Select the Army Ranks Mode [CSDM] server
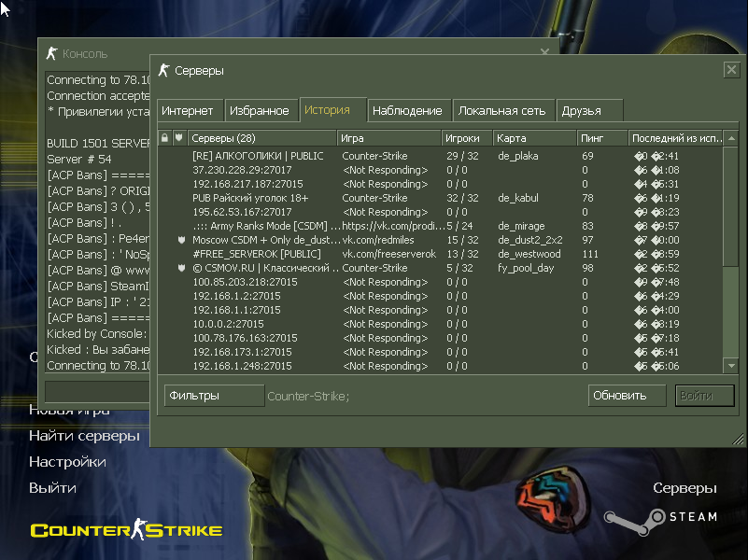The height and width of the screenshot is (560, 748). (x=441, y=226)
